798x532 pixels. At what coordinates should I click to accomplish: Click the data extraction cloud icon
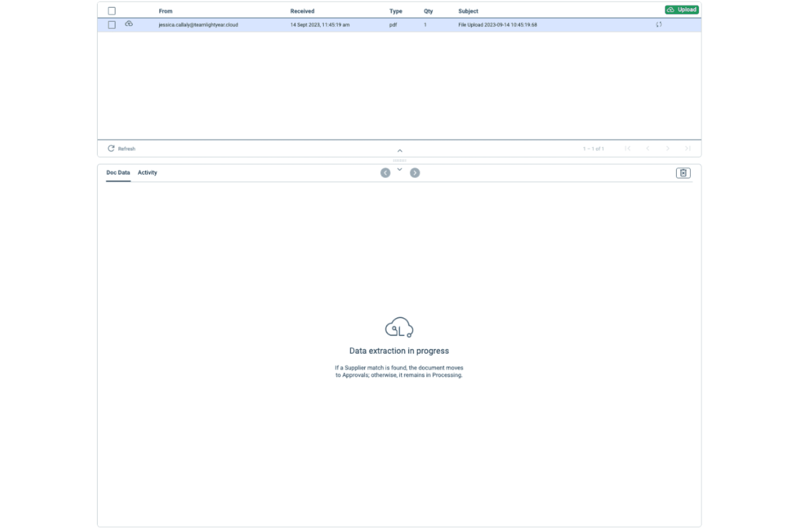tap(399, 327)
